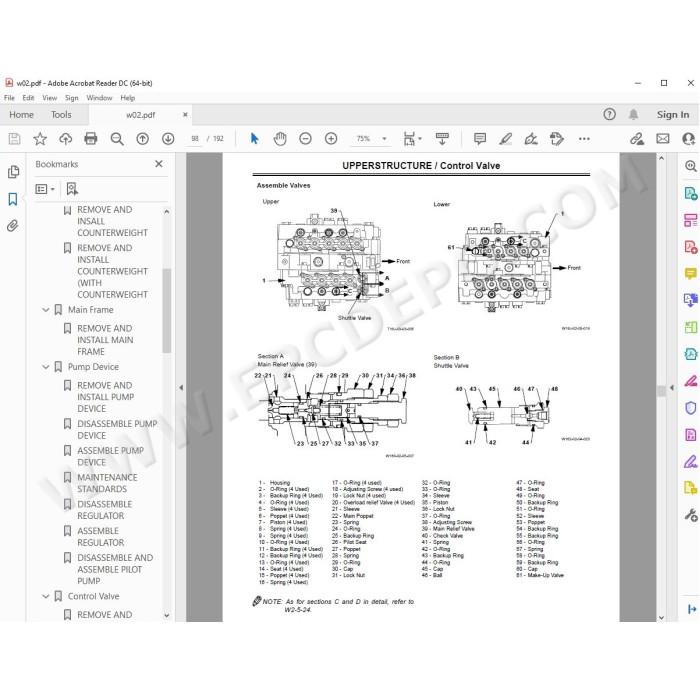
Task: Click the page number input field
Action: pos(195,139)
